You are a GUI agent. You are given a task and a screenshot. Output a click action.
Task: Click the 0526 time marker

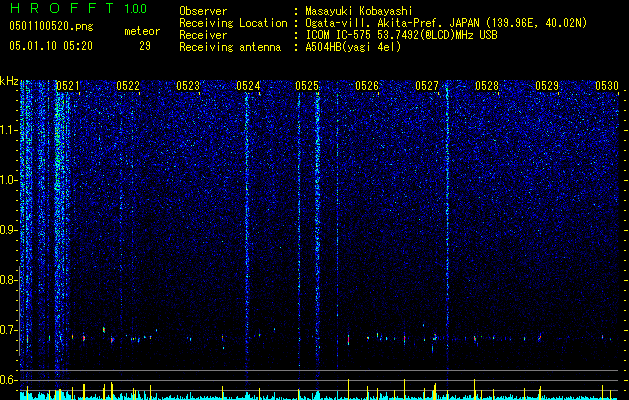[367, 86]
